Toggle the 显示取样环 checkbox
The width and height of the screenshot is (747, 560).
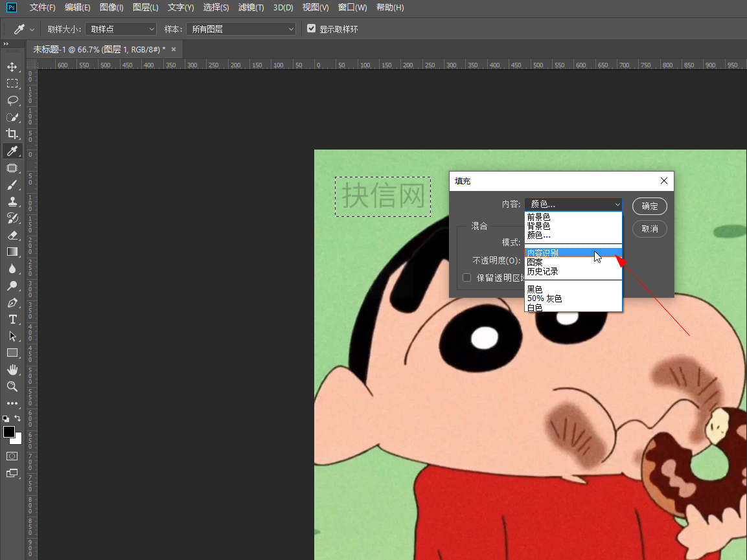(311, 28)
